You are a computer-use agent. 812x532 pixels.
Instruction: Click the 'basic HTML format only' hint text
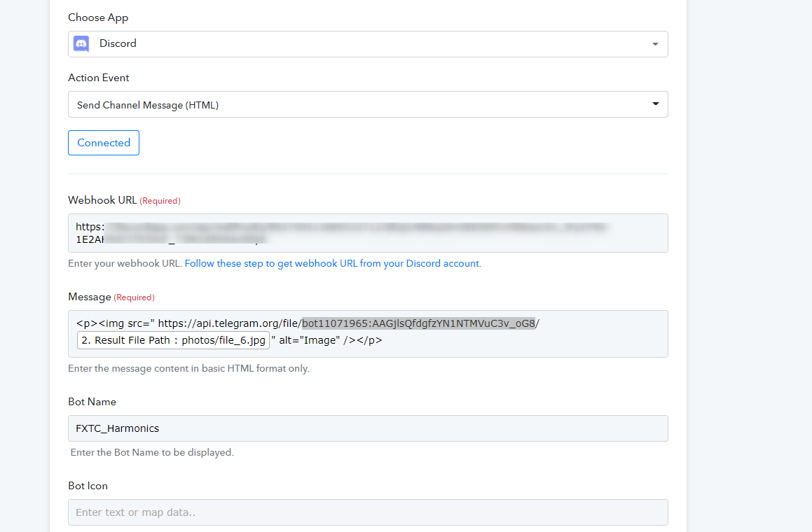click(x=189, y=368)
